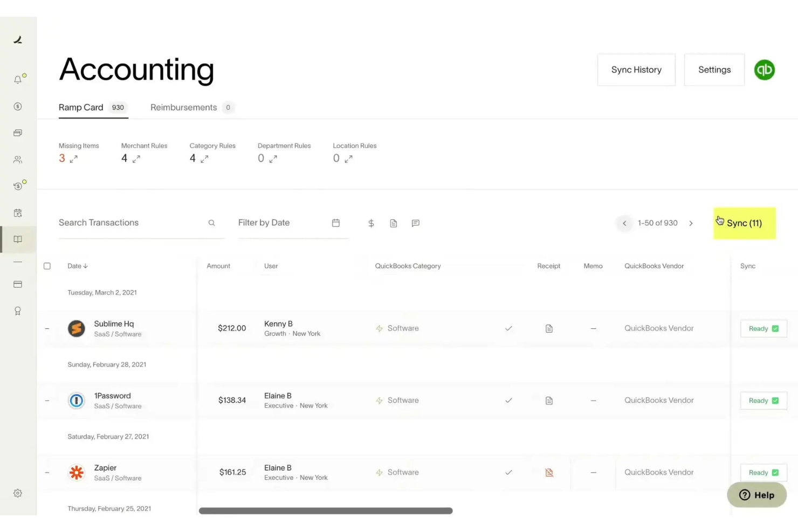Click the settings gear at sidebar bottom

18,493
